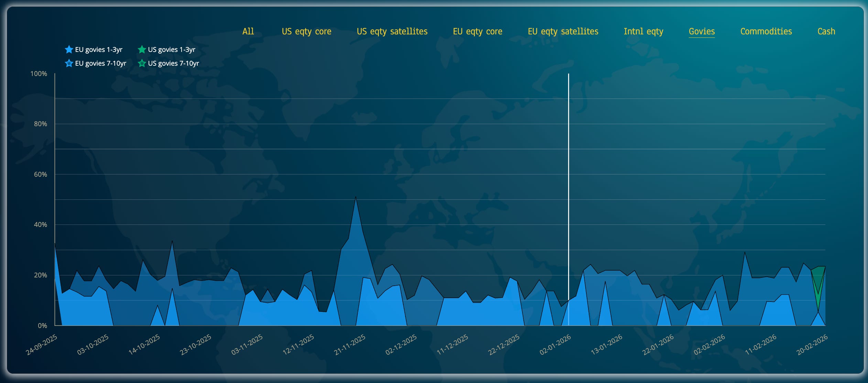Go to EU eqty core tab
Viewport: 868px width, 383px height.
pos(477,31)
